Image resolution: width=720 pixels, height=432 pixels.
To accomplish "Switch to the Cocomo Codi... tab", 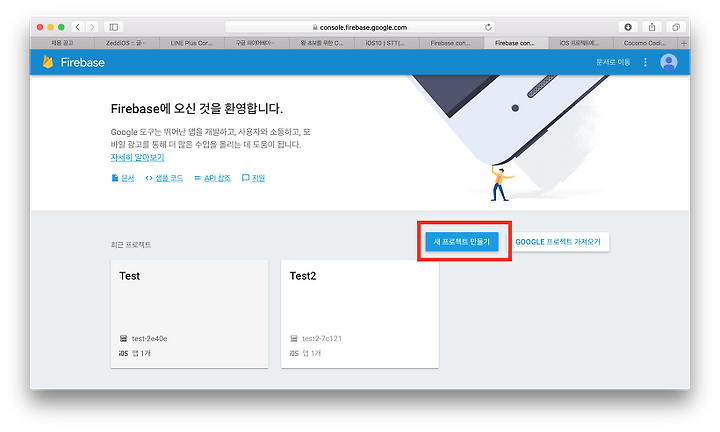I will pos(645,43).
